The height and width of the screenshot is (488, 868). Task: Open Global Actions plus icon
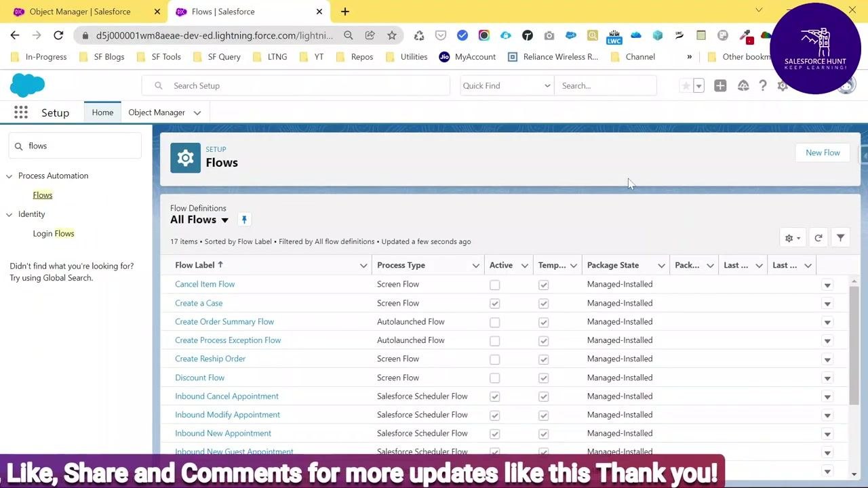720,85
